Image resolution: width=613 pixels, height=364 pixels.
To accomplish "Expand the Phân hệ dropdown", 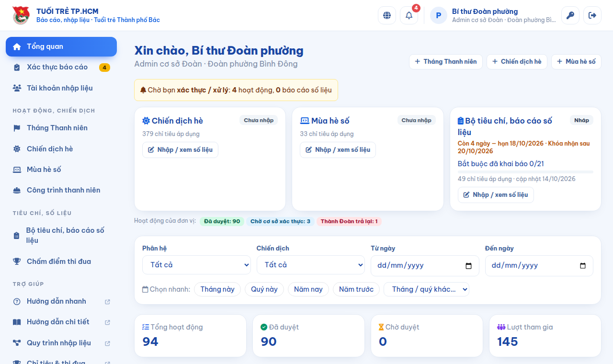I will (196, 265).
